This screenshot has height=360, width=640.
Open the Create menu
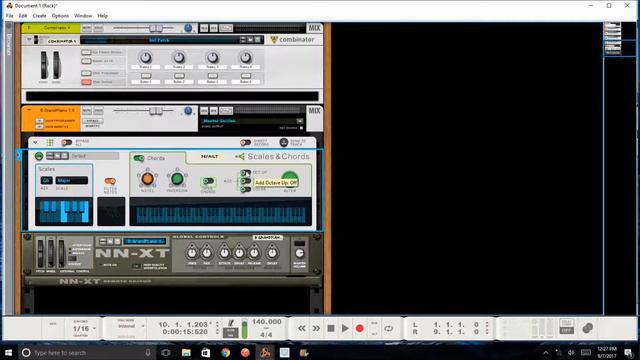click(40, 16)
